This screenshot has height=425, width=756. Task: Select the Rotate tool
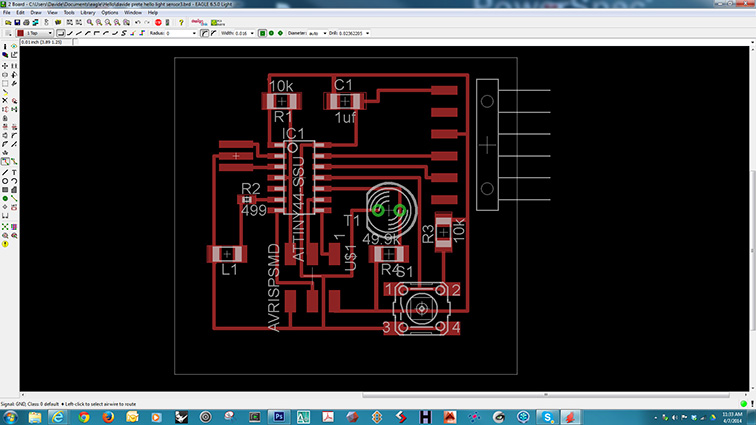point(14,75)
